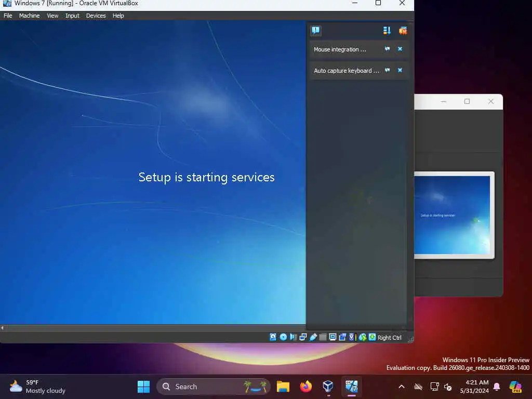Minimize the background VirtualBox Manager window

444,101
